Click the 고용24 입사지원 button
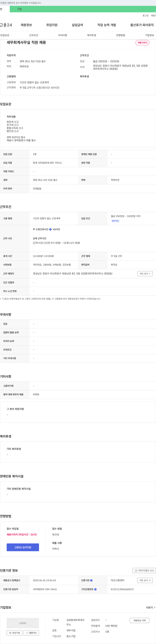 point(23,547)
